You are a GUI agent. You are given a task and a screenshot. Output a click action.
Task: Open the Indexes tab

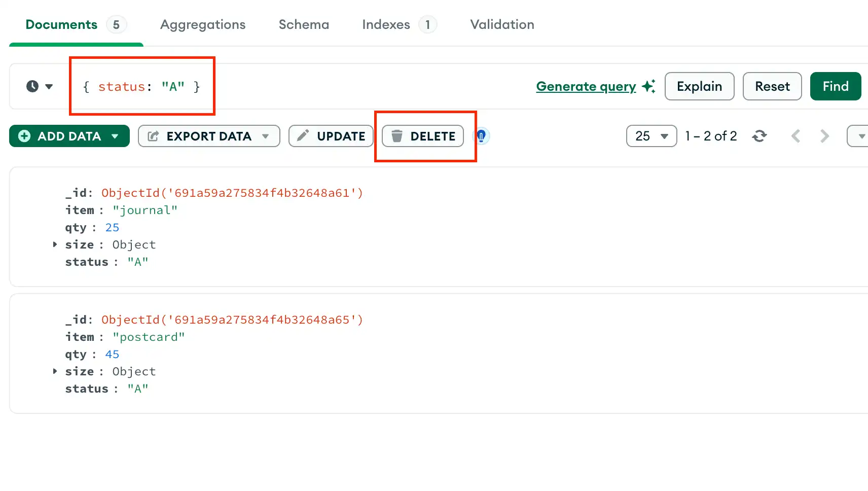pyautogui.click(x=386, y=24)
